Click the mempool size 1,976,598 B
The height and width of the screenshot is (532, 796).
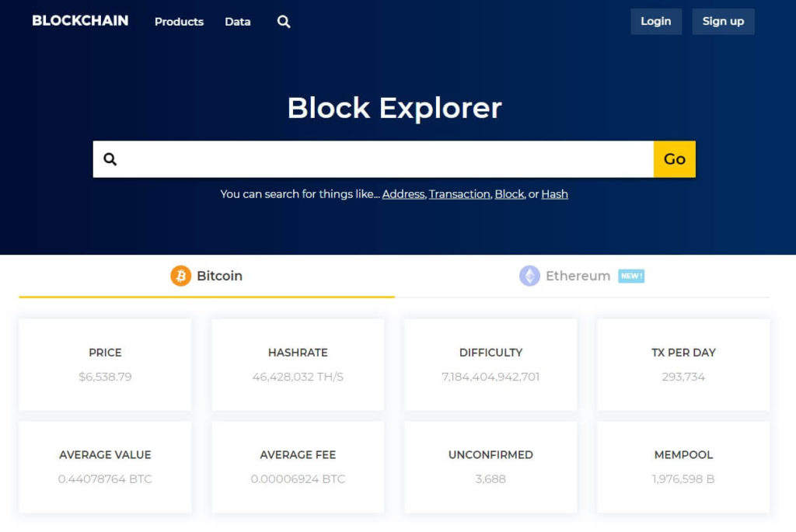pyautogui.click(x=683, y=479)
